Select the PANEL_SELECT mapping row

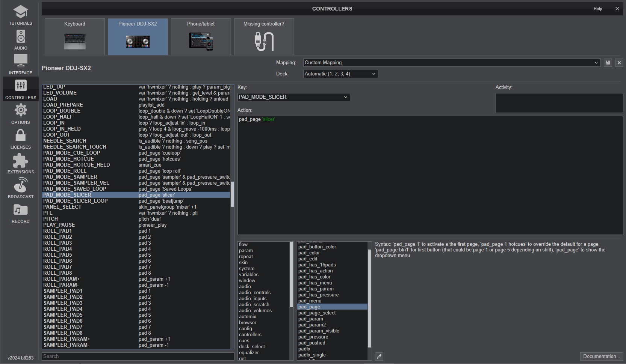click(136, 207)
